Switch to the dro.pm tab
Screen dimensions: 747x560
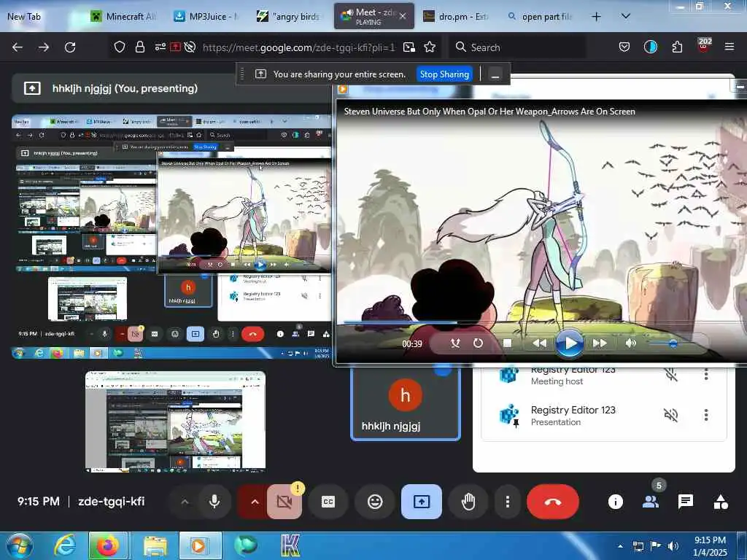click(x=456, y=17)
